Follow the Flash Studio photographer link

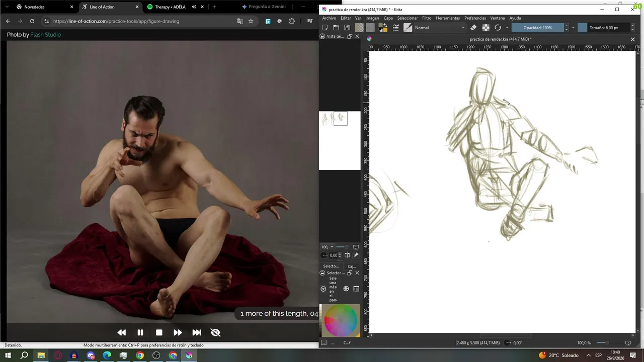tap(46, 35)
